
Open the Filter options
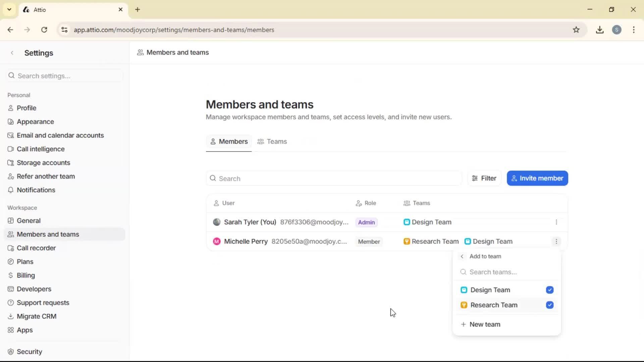pyautogui.click(x=484, y=178)
